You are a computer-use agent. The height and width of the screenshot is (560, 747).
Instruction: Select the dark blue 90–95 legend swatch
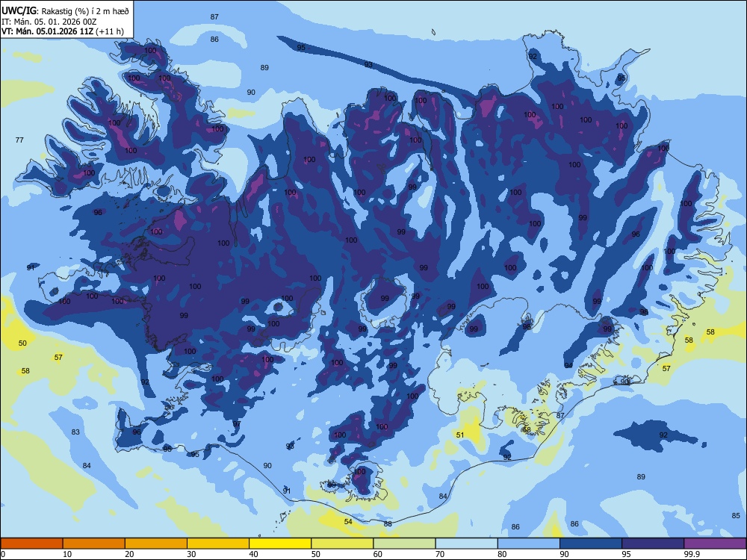click(x=591, y=544)
